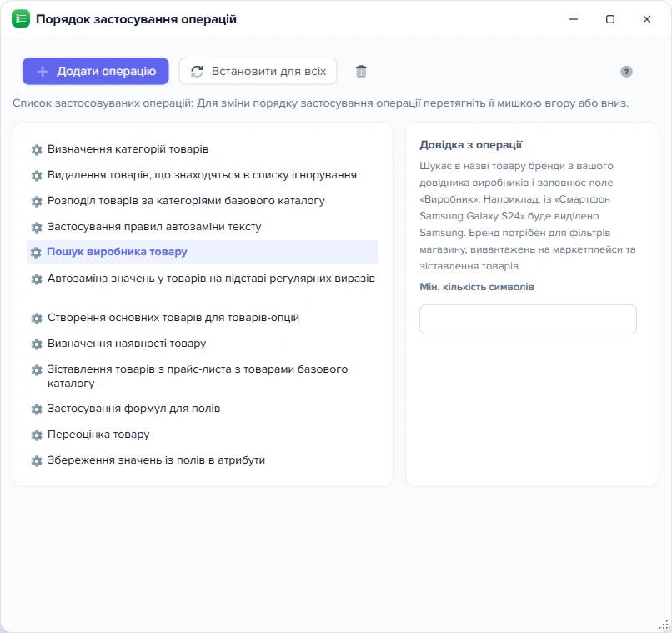Click gear icon beside 'Зіставлення товарів з прайс-листа'
This screenshot has width=672, height=633.
pyautogui.click(x=37, y=369)
